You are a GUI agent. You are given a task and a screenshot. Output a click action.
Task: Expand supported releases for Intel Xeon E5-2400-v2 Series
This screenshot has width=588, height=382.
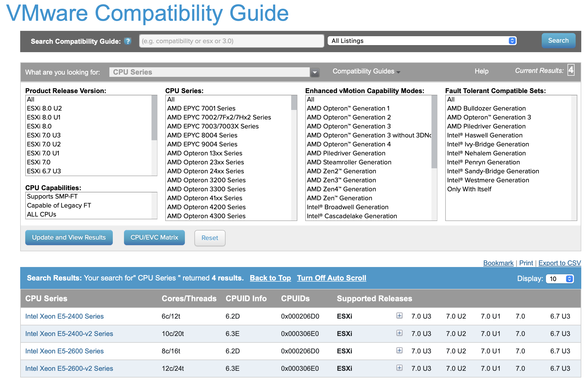(399, 333)
